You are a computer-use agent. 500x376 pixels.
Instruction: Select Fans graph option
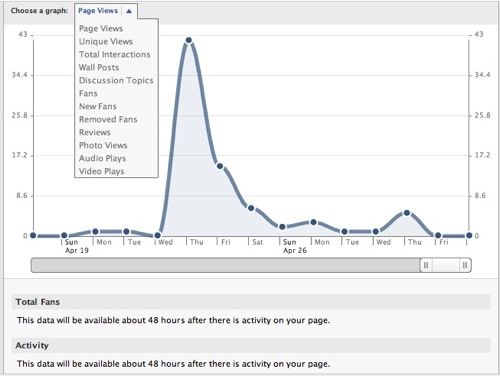click(x=88, y=93)
